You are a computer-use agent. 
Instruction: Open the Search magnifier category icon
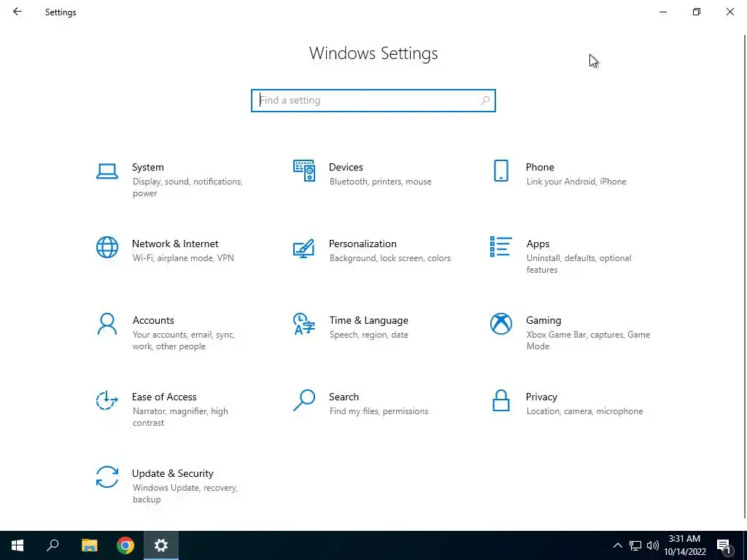coord(304,400)
